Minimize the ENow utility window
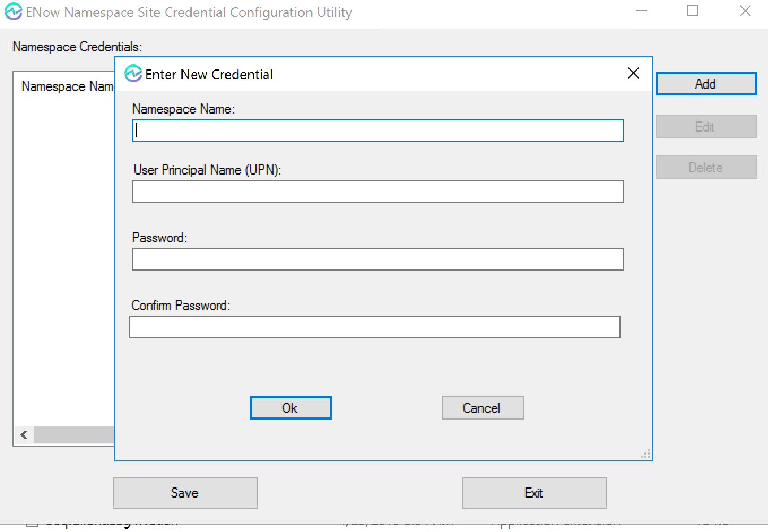The image size is (768, 532). pos(641,11)
